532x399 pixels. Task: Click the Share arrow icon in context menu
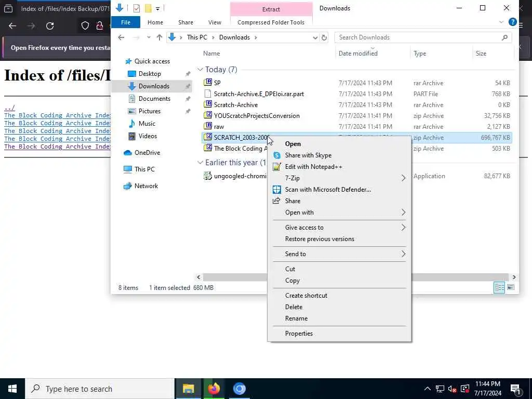[276, 201]
